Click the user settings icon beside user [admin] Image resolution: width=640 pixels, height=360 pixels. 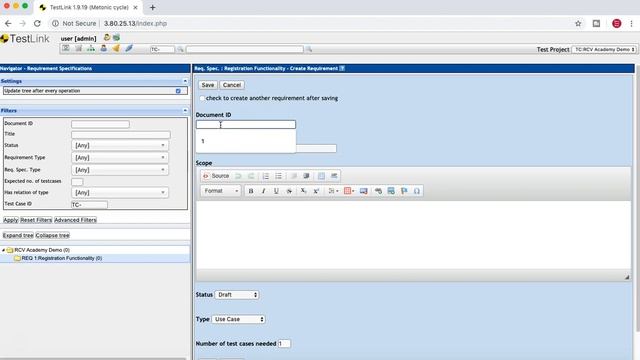[107, 38]
